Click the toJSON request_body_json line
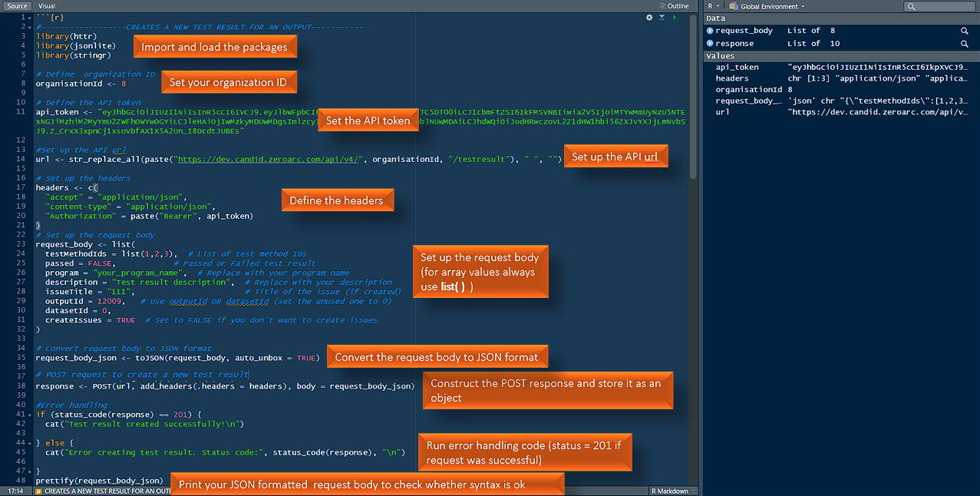Screen dimensions: 980x496 (177, 358)
